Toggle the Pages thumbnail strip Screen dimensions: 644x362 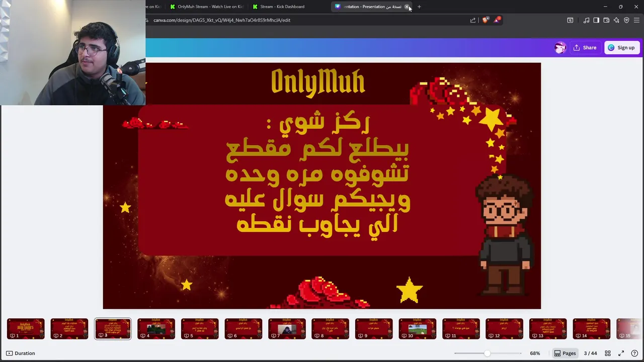point(565,353)
